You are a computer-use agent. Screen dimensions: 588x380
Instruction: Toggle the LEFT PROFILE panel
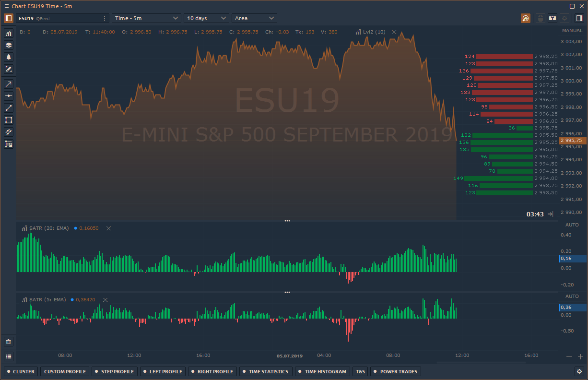[x=163, y=371]
